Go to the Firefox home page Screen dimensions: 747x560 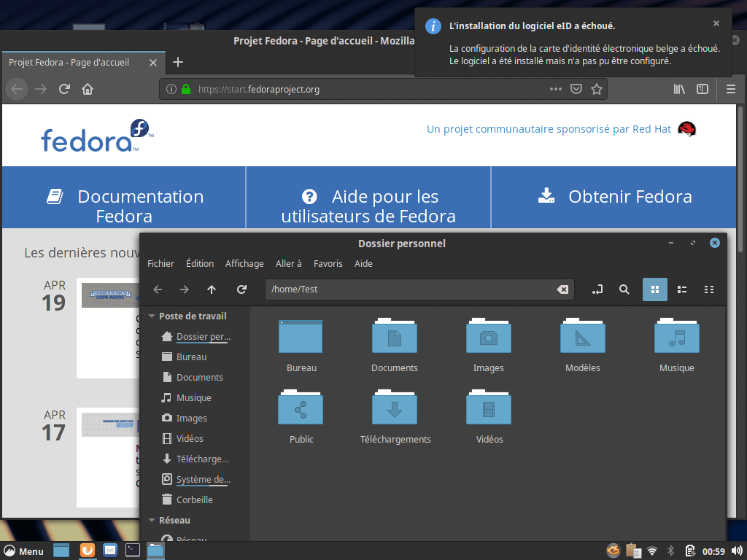88,89
